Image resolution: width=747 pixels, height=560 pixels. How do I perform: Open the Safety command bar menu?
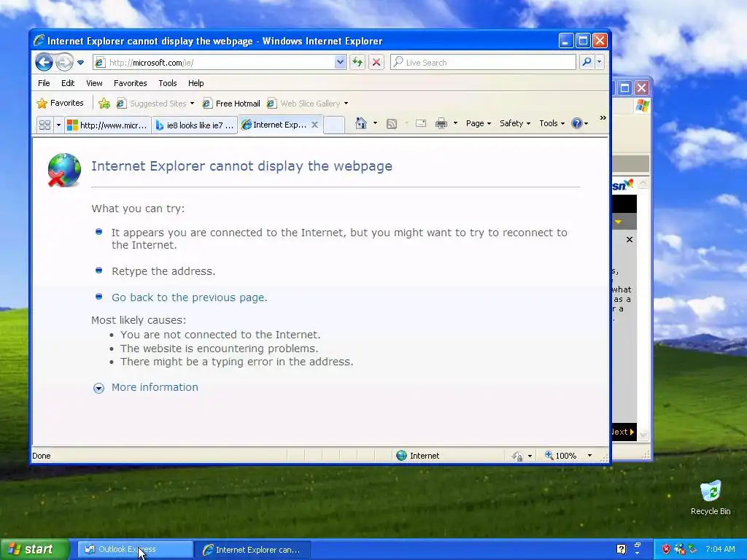pos(515,123)
